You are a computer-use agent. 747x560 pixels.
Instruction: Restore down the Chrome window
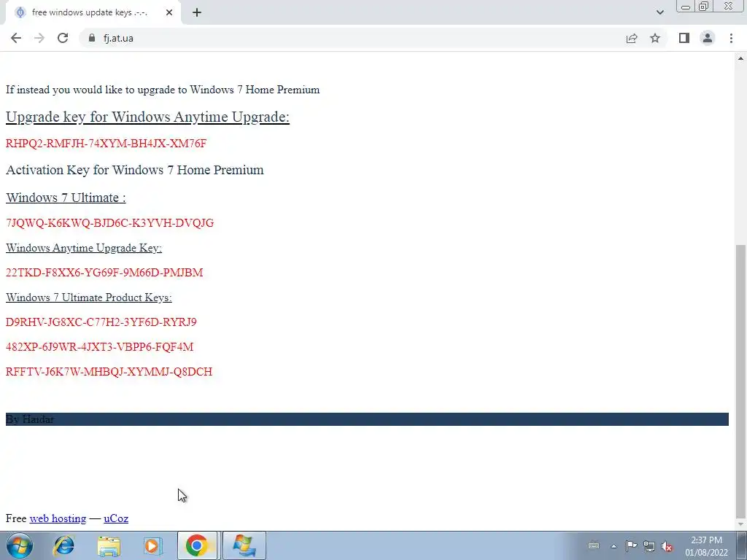703,7
